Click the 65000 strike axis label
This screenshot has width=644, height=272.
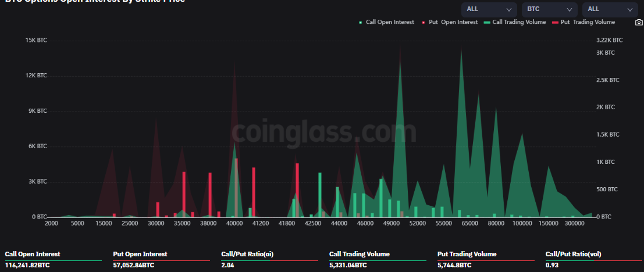(470, 224)
